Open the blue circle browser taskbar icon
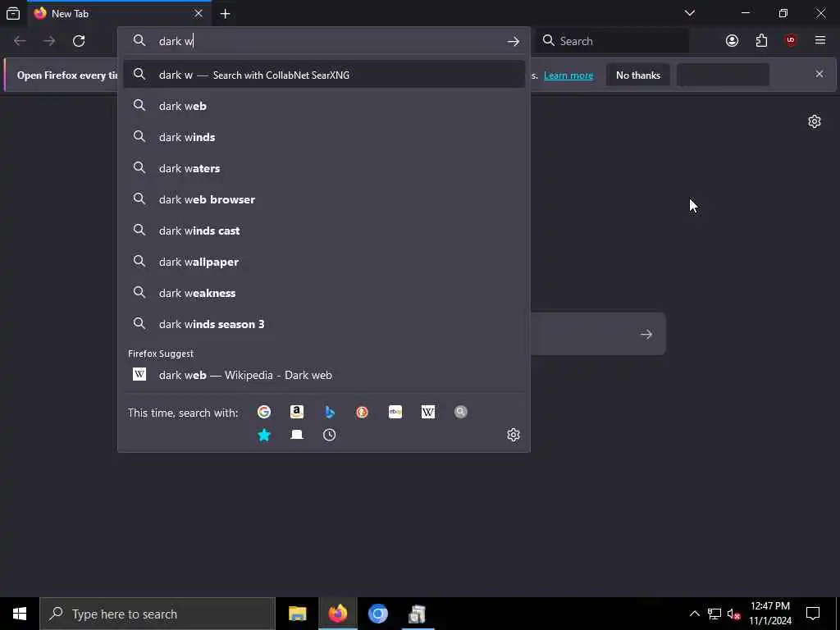This screenshot has height=630, width=840. click(x=377, y=614)
